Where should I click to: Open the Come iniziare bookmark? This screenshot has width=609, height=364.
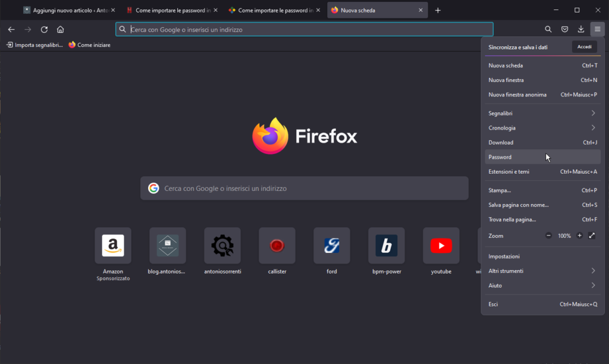point(90,45)
